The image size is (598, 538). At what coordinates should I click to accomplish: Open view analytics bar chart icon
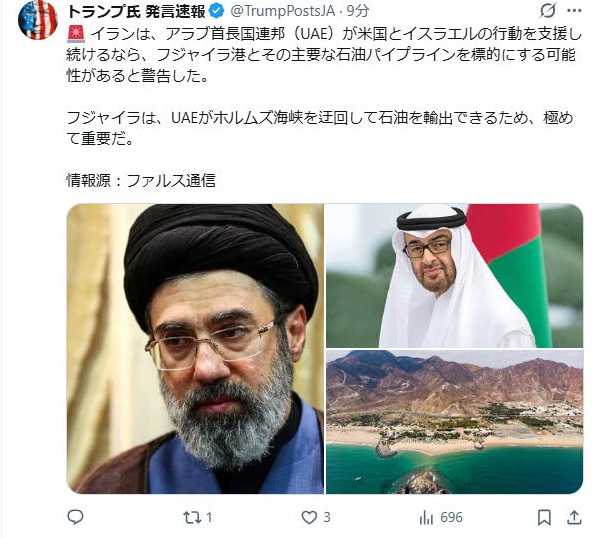pos(426,517)
